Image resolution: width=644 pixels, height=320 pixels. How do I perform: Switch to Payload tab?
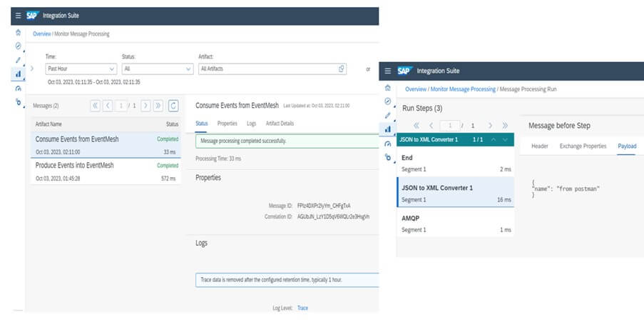[627, 146]
